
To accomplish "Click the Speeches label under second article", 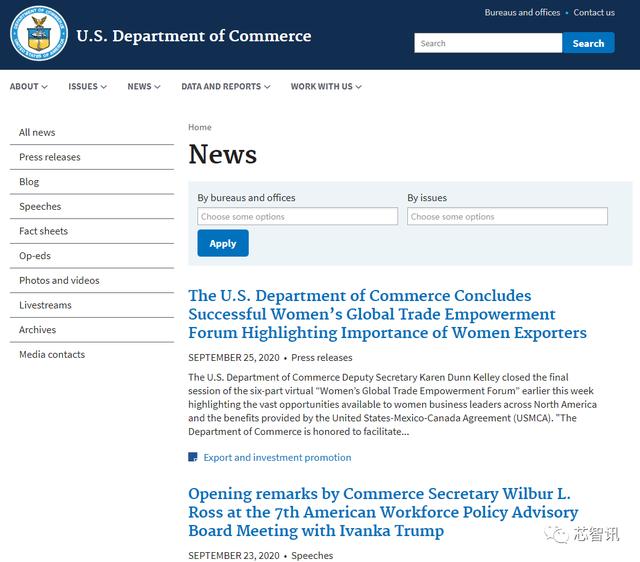I will click(312, 555).
